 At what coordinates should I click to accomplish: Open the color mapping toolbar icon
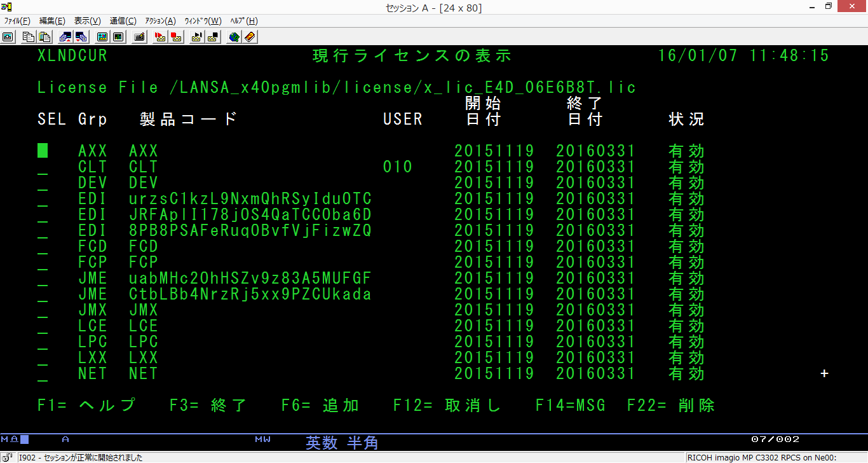point(118,37)
